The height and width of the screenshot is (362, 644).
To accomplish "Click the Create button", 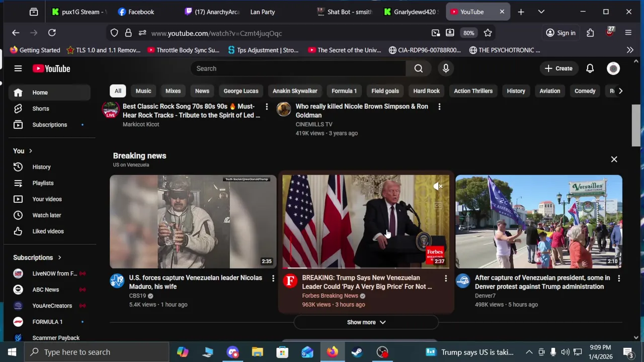I will point(558,68).
